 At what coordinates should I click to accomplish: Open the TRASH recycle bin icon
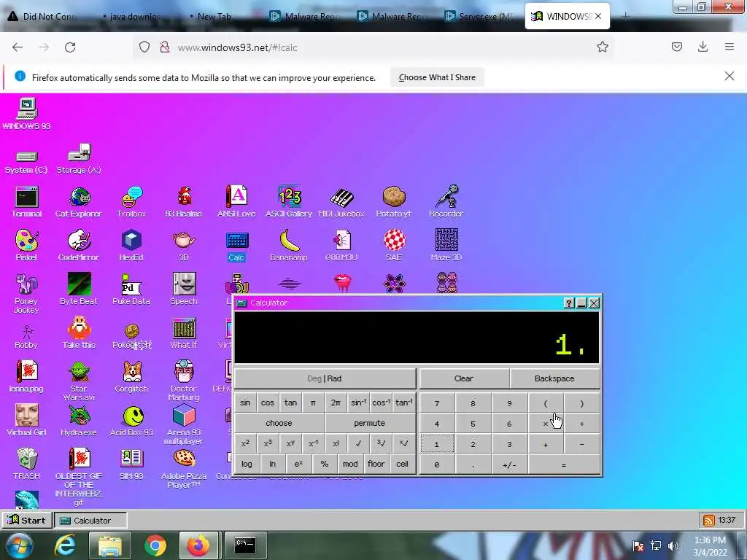tap(27, 464)
